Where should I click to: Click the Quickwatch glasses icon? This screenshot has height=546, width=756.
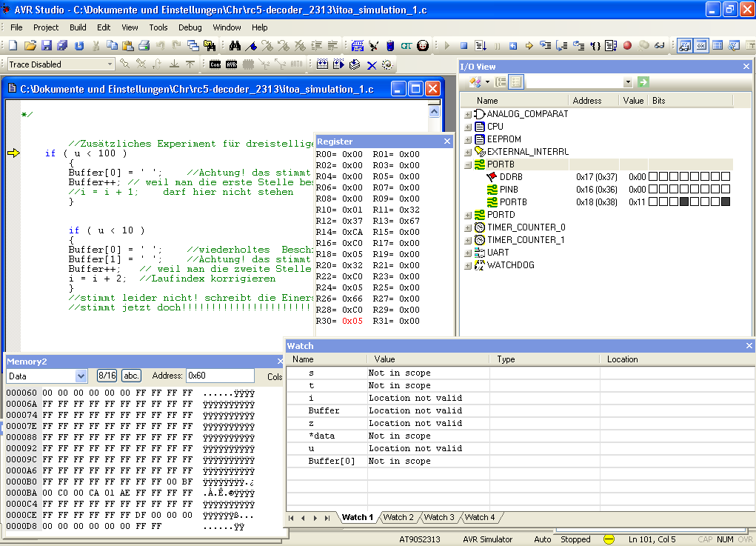[660, 45]
